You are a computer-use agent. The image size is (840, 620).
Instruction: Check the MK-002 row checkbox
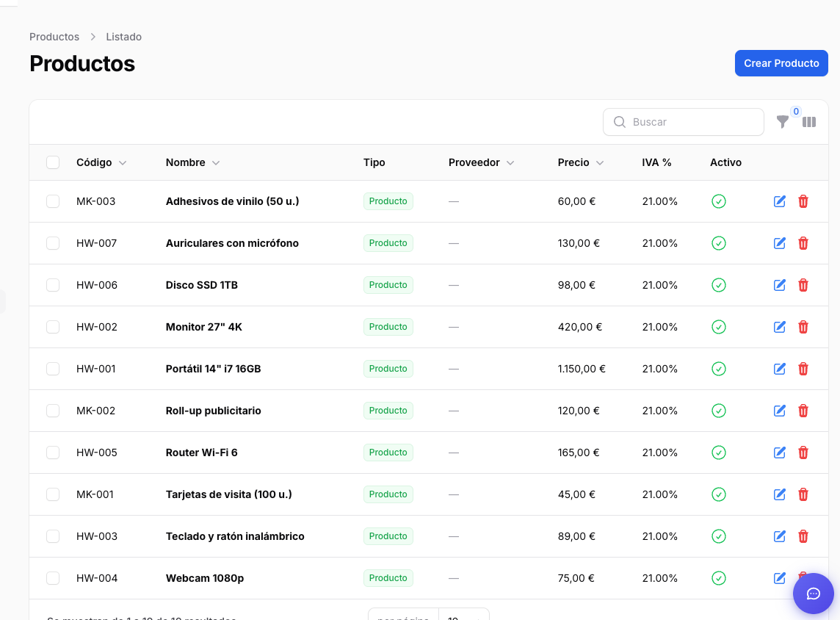click(x=53, y=411)
